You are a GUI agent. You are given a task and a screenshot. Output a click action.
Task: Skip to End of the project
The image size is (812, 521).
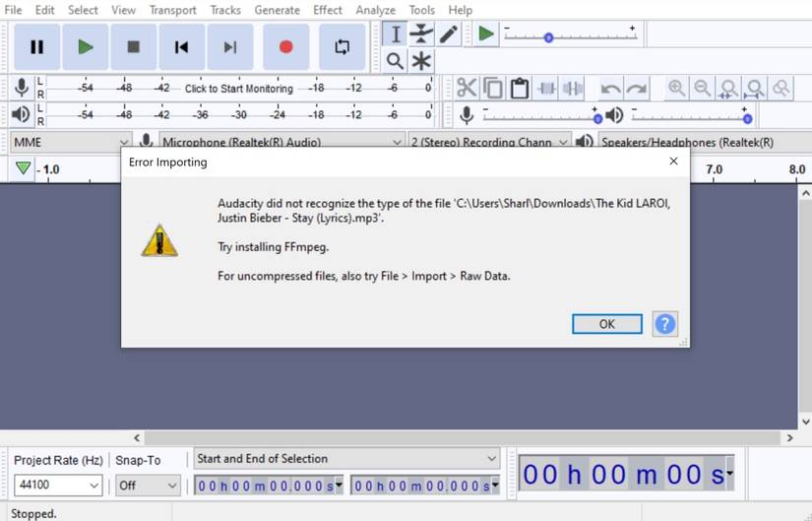pos(230,47)
